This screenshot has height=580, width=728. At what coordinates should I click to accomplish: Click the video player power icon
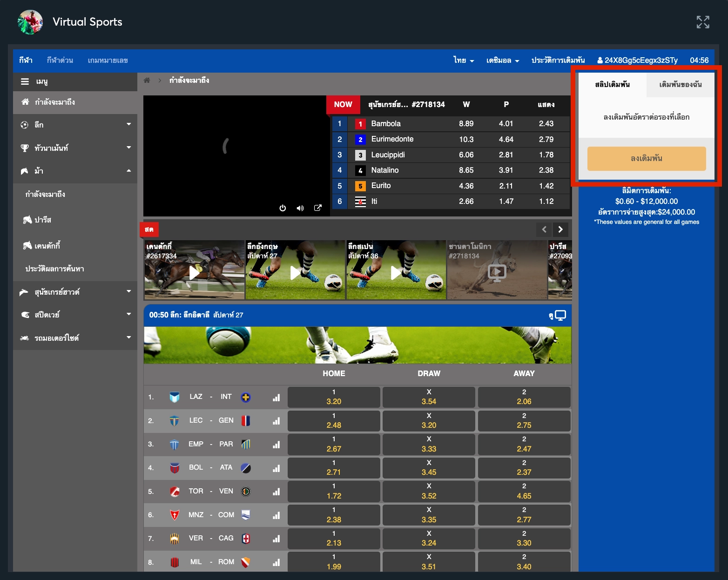[x=283, y=208]
